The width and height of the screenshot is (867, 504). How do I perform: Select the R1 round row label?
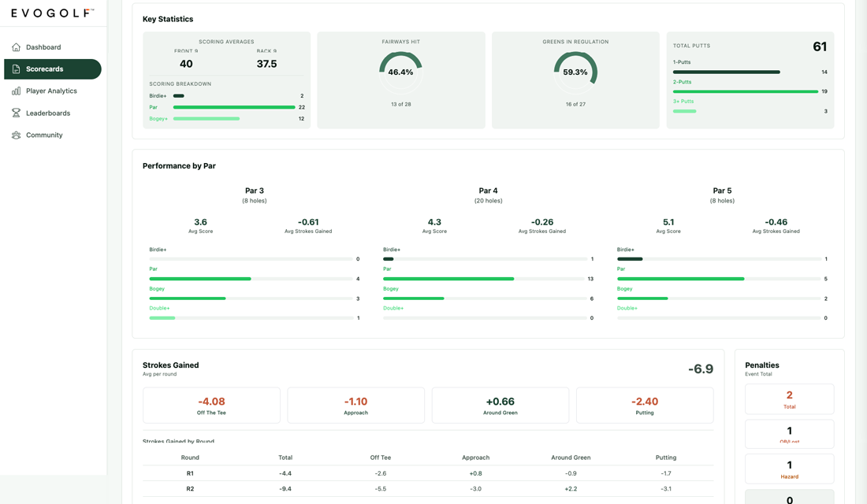190,473
